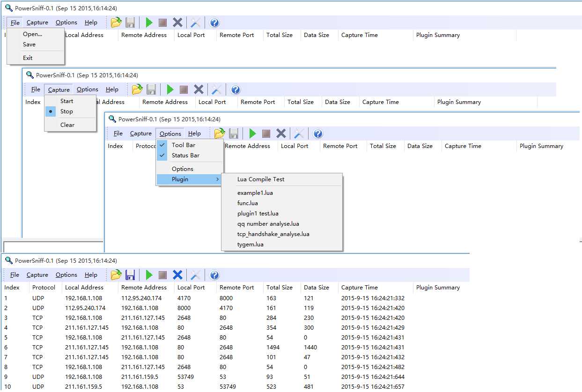Uncheck Tool Bar in the Options menu

point(190,145)
